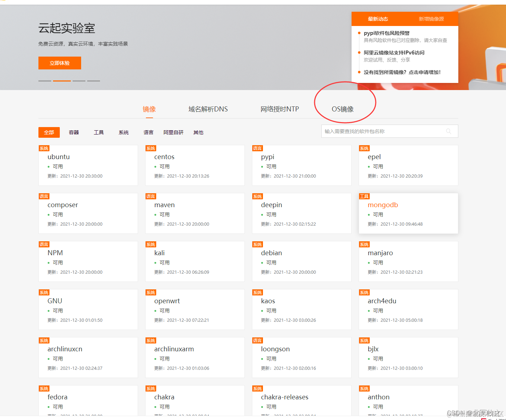This screenshot has width=506, height=420.
Task: Focus the package name search field
Action: (390, 131)
